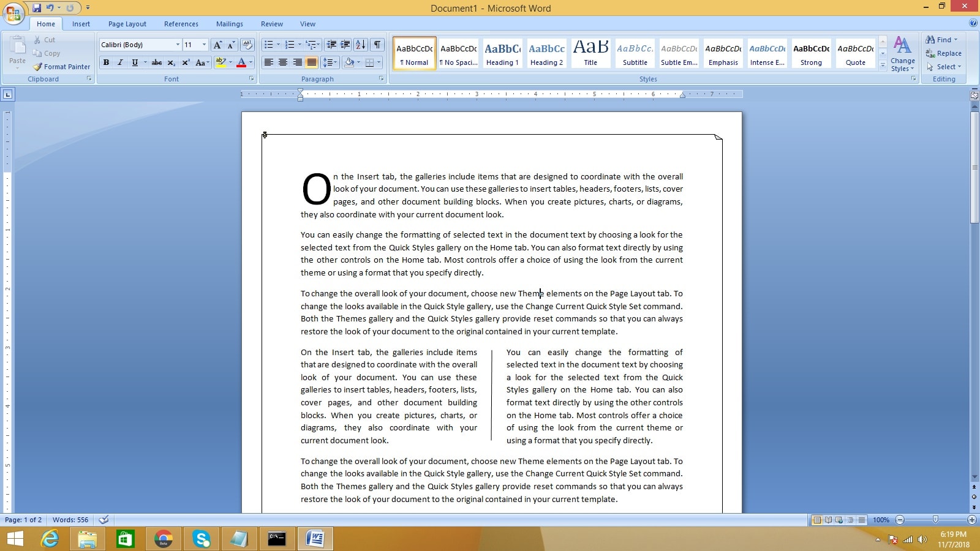Viewport: 980px width, 551px height.
Task: Center the paragraph text
Action: (283, 62)
